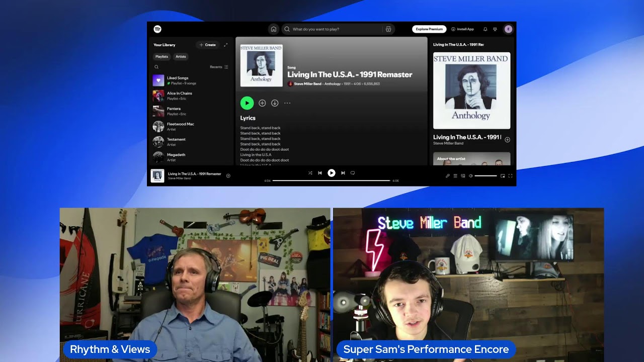Viewport: 644px width, 362px height.
Task: Mute the volume
Action: coord(470,176)
